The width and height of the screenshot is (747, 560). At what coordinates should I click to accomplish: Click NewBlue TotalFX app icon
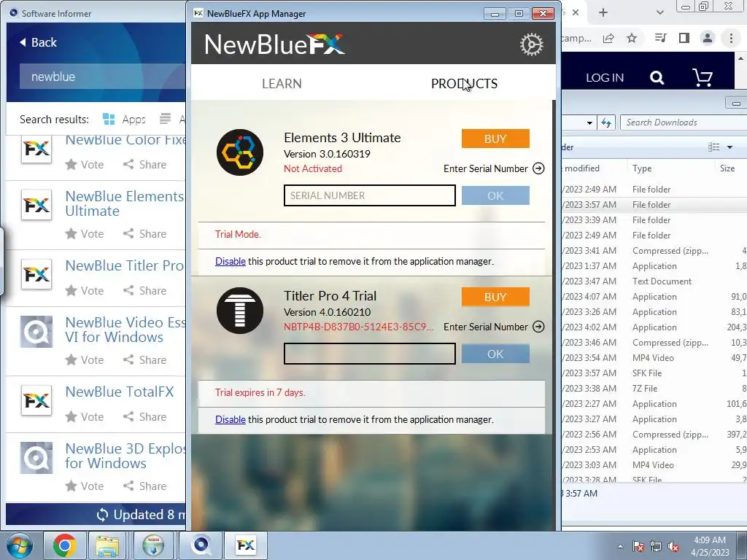(x=36, y=400)
